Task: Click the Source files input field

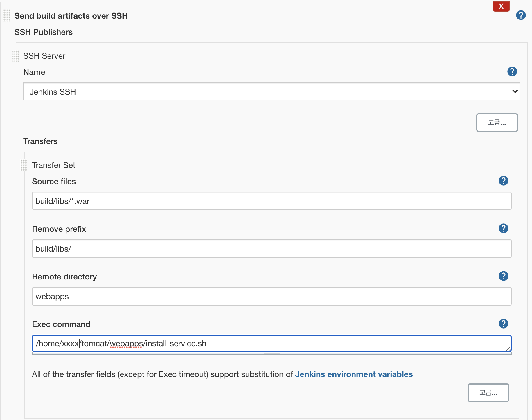Action: (x=272, y=201)
